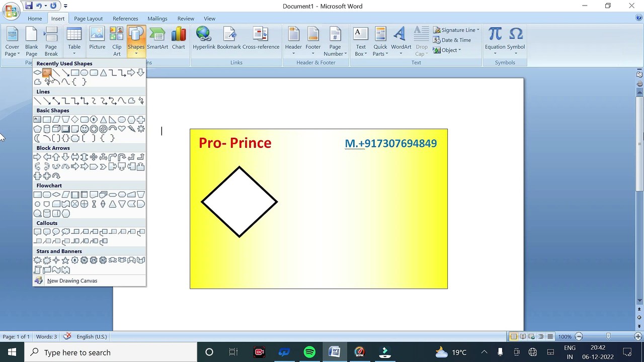Select the smiley face in Basic Shapes
This screenshot has width=644, height=362.
point(84,129)
